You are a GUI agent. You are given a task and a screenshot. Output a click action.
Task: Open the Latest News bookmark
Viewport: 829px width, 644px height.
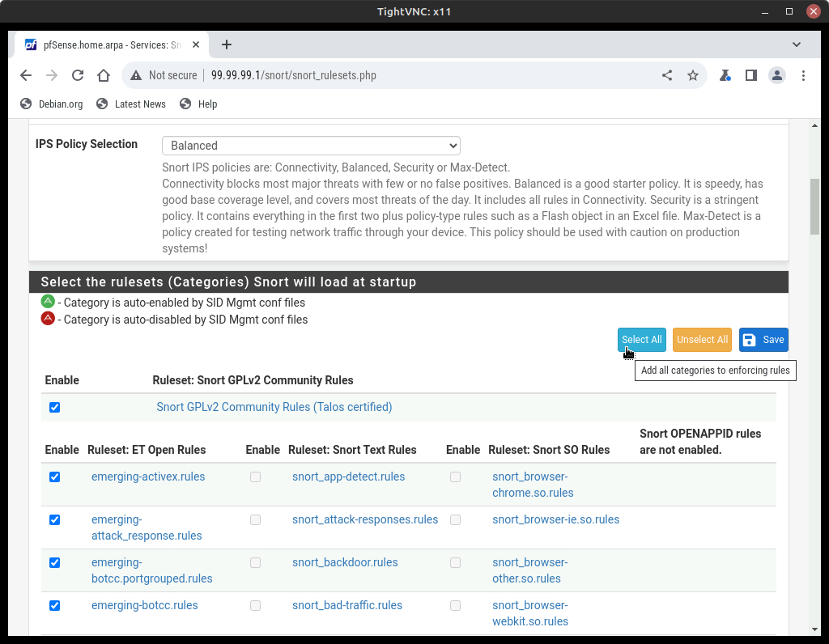click(x=130, y=104)
